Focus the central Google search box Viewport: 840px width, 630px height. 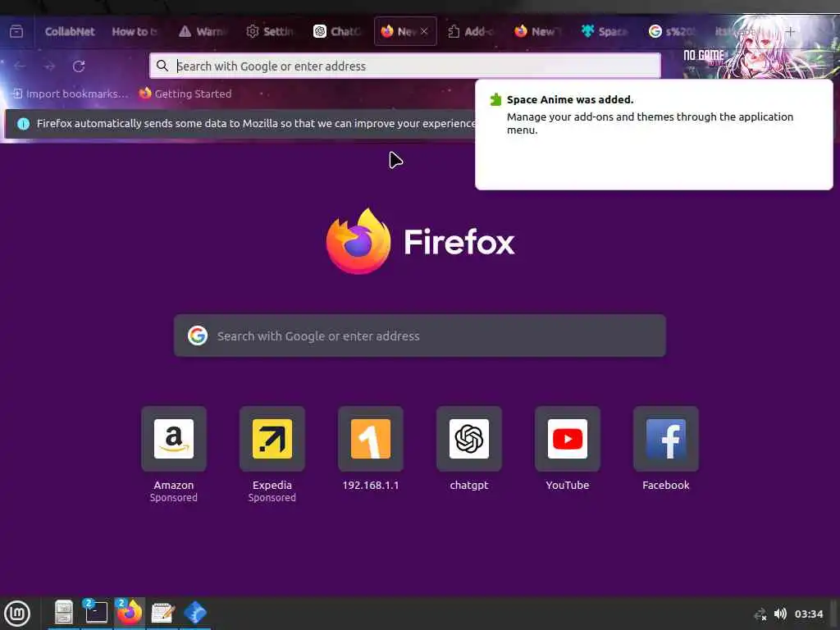[419, 336]
